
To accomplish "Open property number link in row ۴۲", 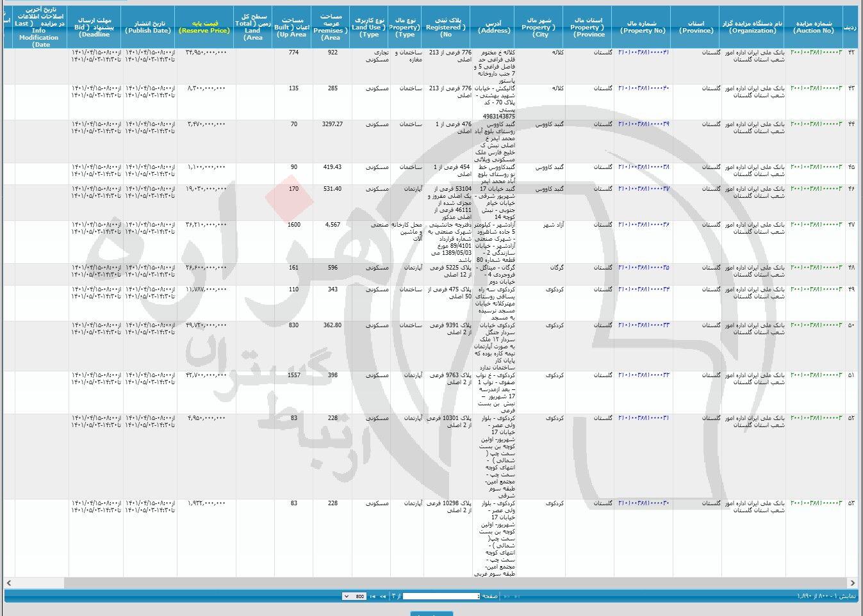I will click(643, 53).
